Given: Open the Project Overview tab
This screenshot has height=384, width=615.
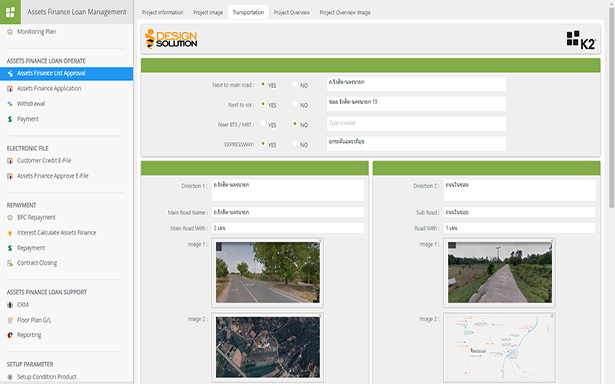Looking at the screenshot, I should (x=292, y=13).
